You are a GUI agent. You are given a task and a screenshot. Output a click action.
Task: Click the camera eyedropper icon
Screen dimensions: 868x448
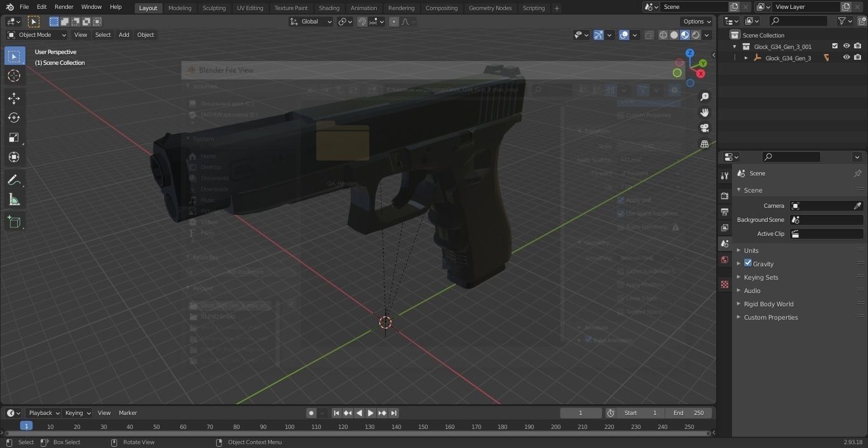click(x=857, y=206)
